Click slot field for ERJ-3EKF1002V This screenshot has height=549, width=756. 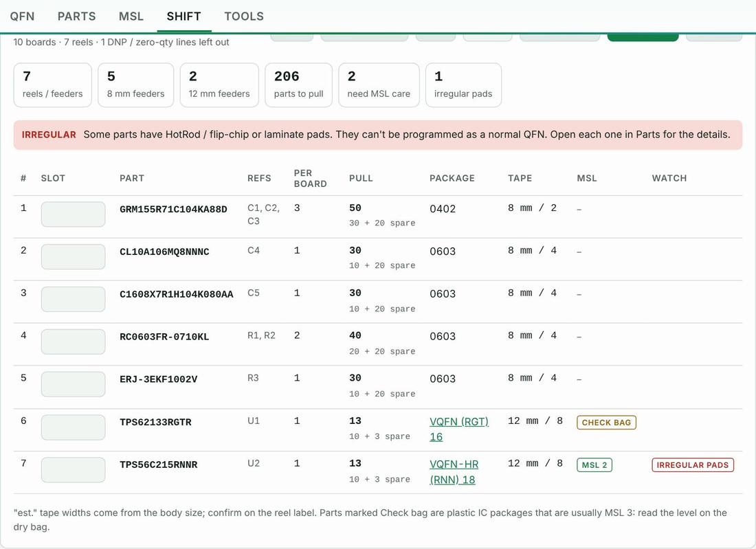click(74, 383)
